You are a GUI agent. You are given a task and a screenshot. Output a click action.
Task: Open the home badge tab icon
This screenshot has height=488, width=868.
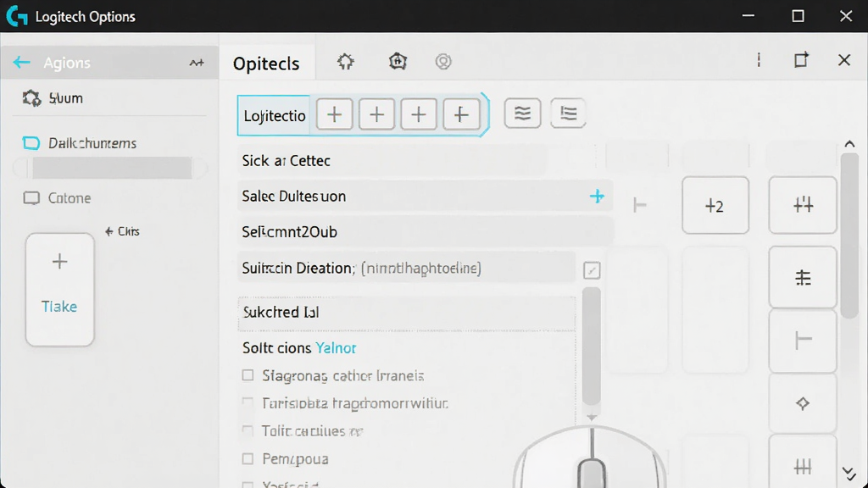pyautogui.click(x=398, y=61)
